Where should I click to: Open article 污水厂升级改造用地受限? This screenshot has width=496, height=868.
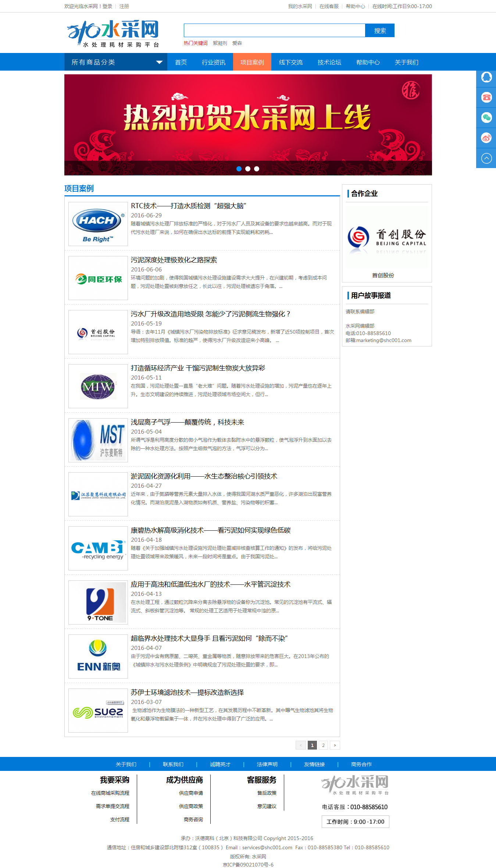point(211,314)
